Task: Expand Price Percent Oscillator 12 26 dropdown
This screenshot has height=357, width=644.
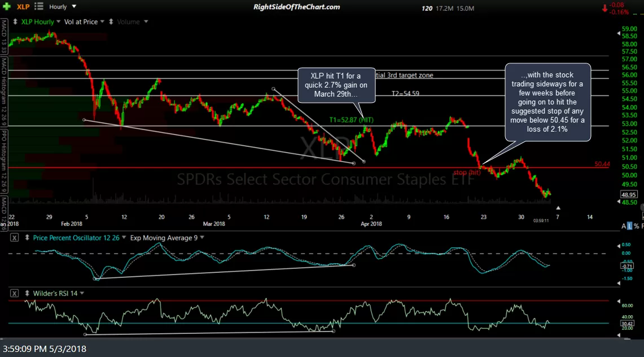Action: pyautogui.click(x=124, y=238)
